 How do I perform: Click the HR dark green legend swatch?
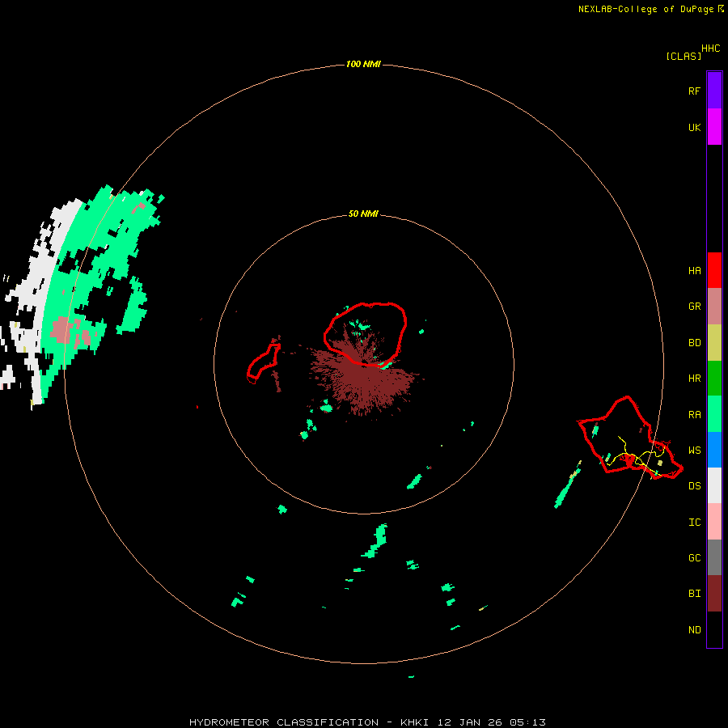tap(714, 378)
